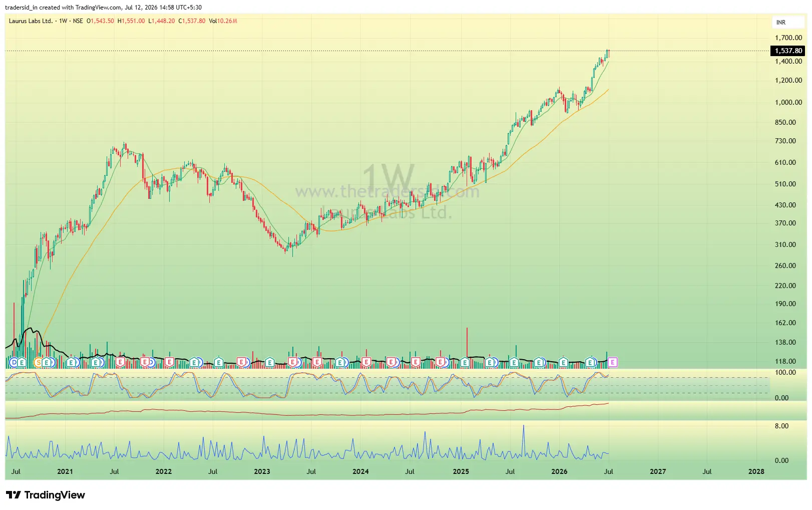The width and height of the screenshot is (812, 510).
Task: Click the 118.00 price axis label
Action: [785, 361]
